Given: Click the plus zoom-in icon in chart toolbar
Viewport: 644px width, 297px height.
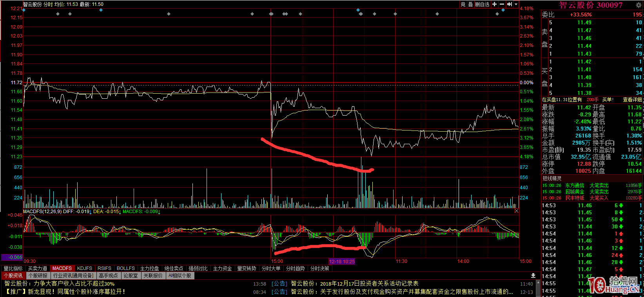Looking at the screenshot, I should click(x=495, y=4).
